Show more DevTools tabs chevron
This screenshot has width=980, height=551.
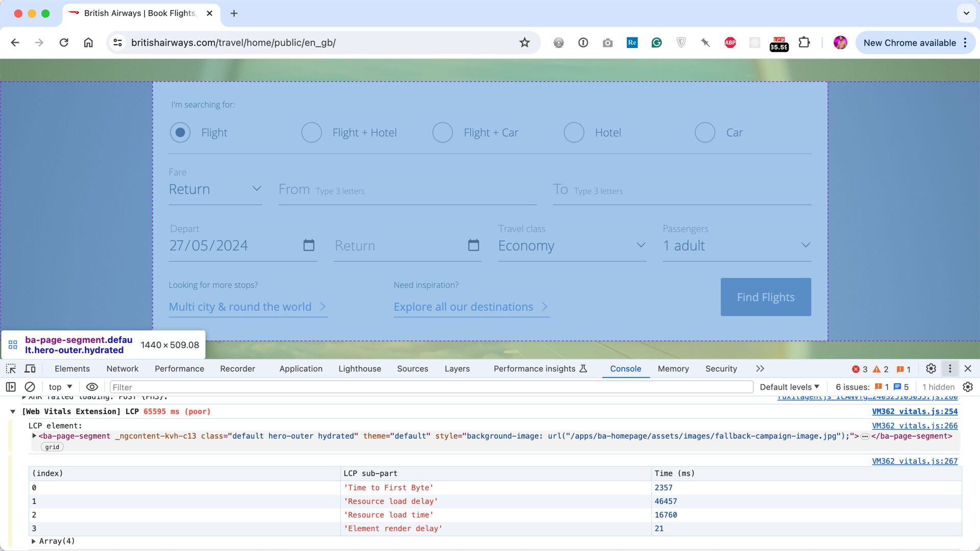tap(760, 368)
